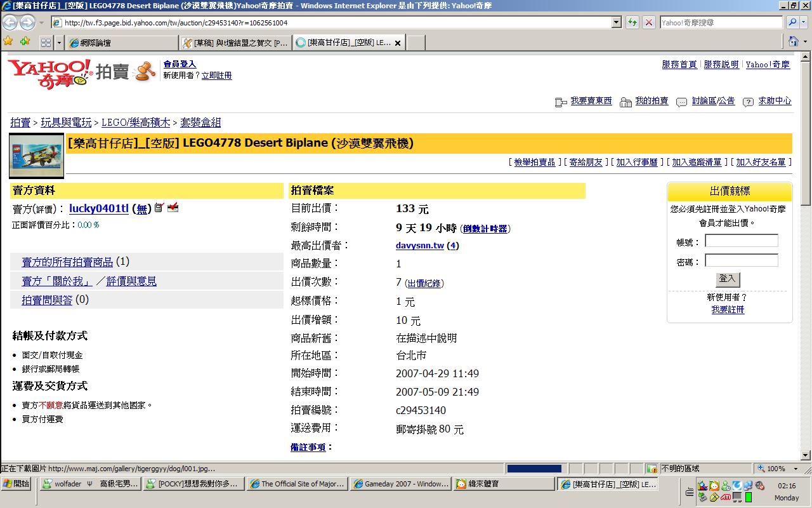This screenshot has height=508, width=812.
Task: Open the Favorites Center star icon
Action: (x=8, y=42)
